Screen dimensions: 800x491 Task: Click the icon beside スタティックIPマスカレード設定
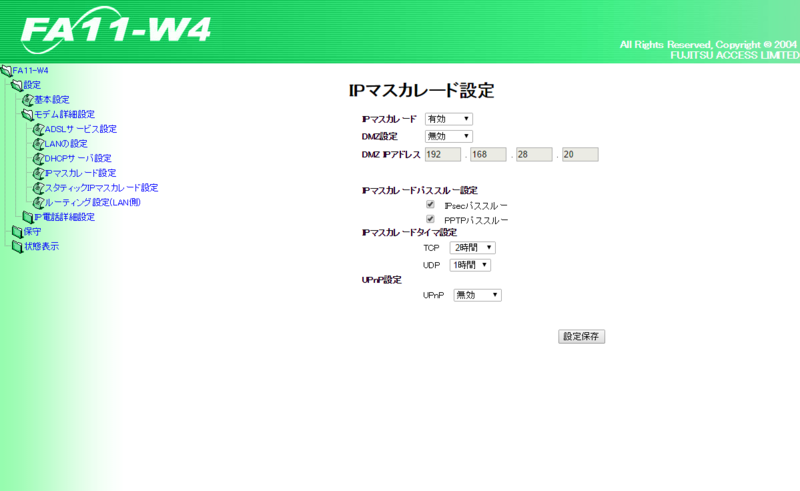pyautogui.click(x=39, y=188)
